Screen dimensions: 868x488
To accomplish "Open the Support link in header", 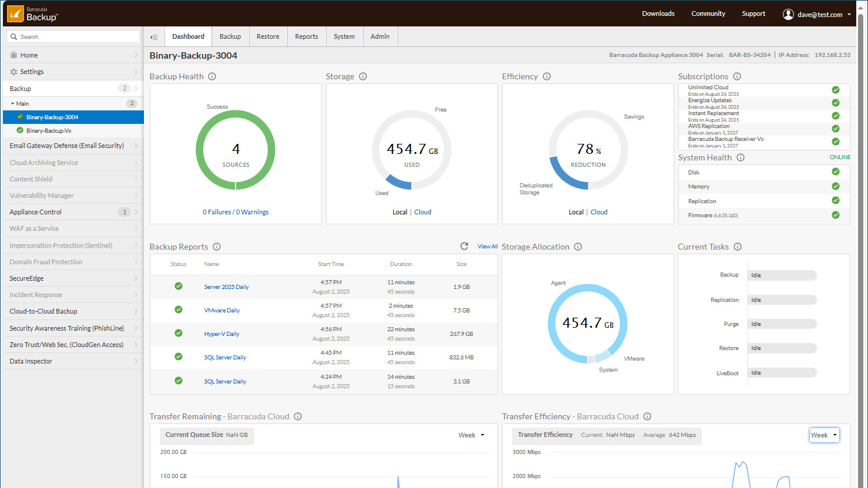I will (x=753, y=14).
